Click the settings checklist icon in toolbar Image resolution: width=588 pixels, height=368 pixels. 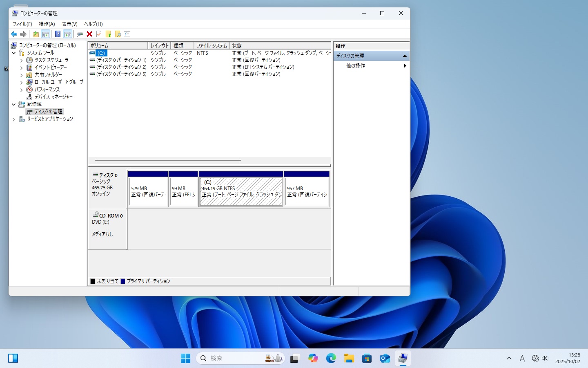(127, 34)
